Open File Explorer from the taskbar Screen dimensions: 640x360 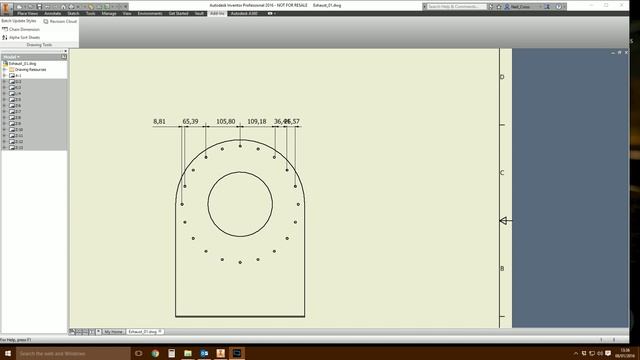tap(188, 353)
